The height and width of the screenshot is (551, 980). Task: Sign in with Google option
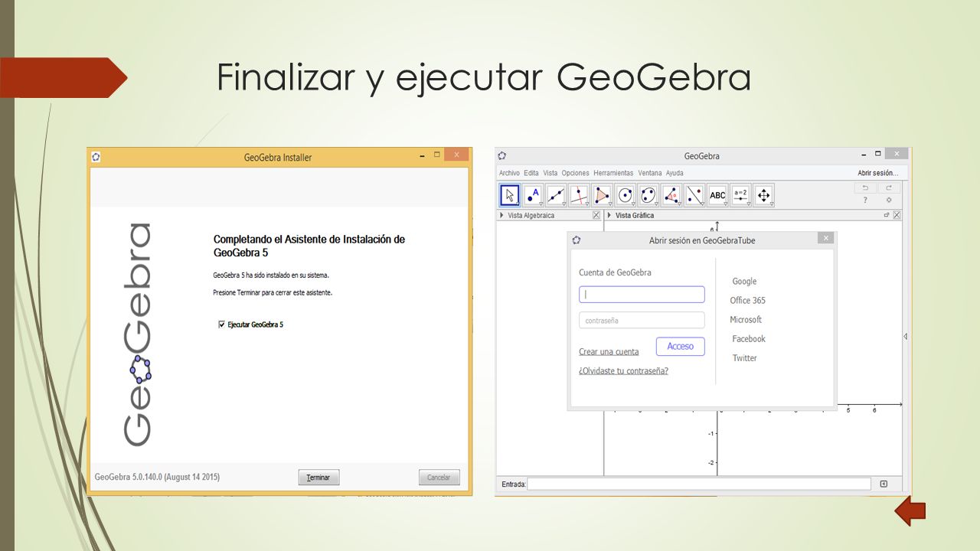point(744,282)
